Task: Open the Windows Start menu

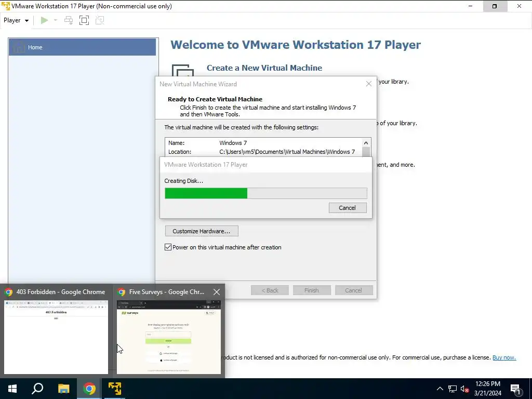Action: tap(12, 389)
